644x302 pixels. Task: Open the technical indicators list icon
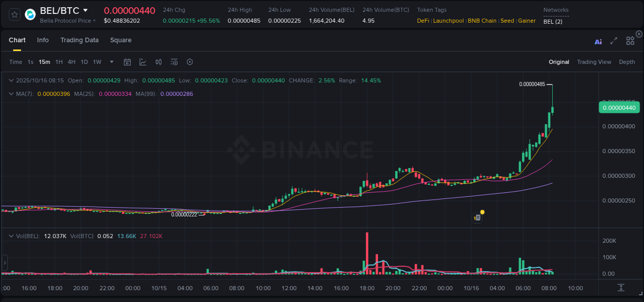click(174, 62)
